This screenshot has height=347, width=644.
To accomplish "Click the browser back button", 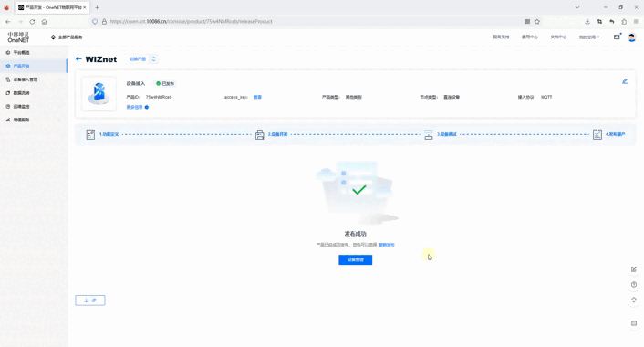I will click(x=8, y=21).
